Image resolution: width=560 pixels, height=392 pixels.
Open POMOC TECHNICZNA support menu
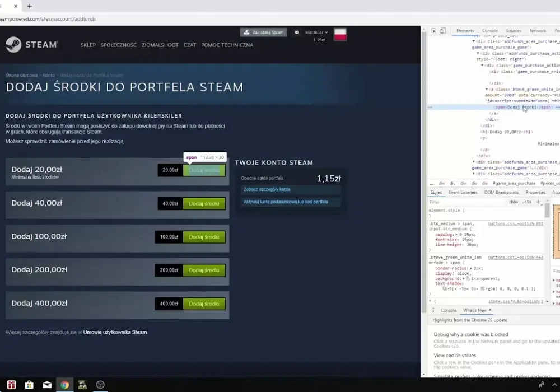pos(227,45)
